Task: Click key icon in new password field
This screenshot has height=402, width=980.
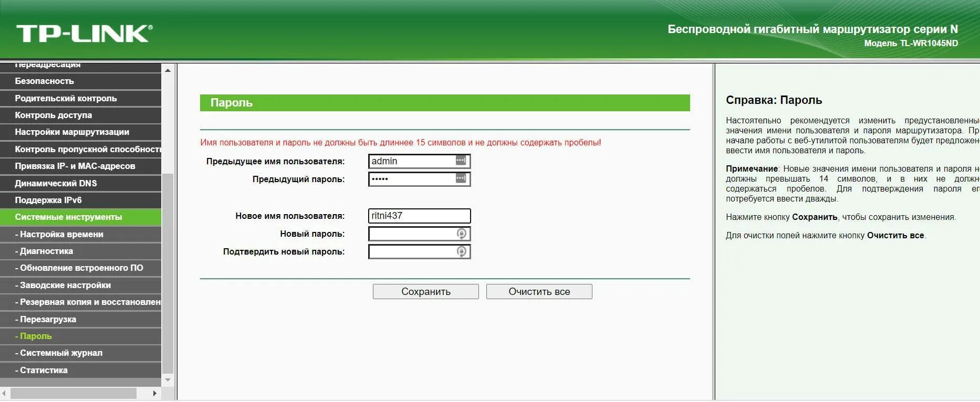Action: click(461, 234)
